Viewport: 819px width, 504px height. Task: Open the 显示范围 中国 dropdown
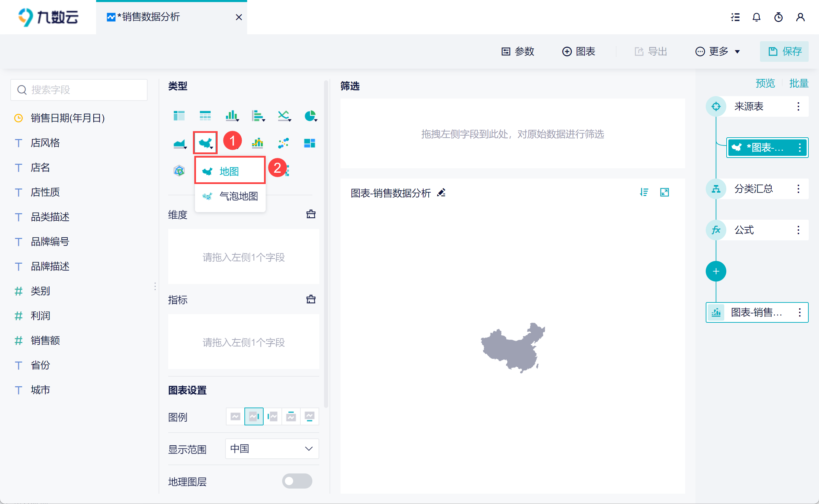pyautogui.click(x=272, y=448)
